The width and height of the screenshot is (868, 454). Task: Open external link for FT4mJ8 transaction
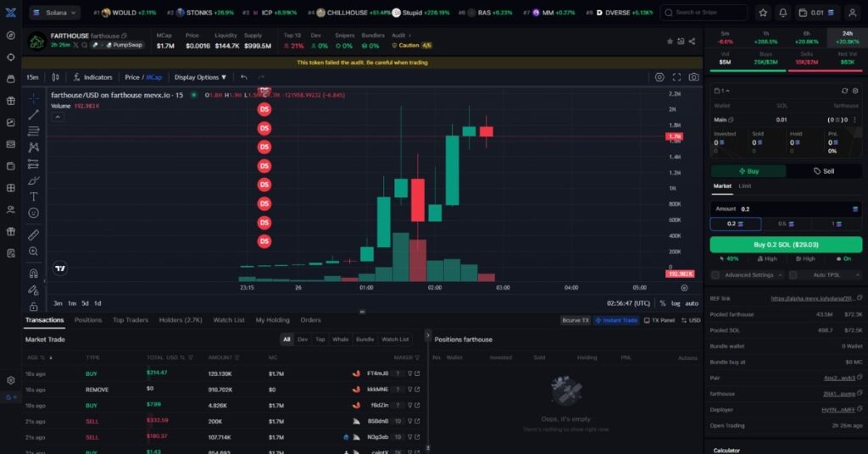pyautogui.click(x=417, y=374)
